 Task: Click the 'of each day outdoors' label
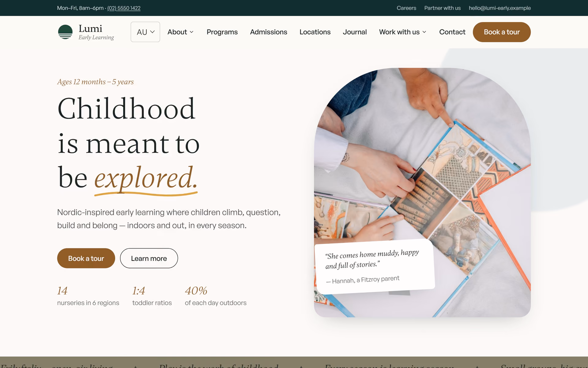tap(216, 303)
